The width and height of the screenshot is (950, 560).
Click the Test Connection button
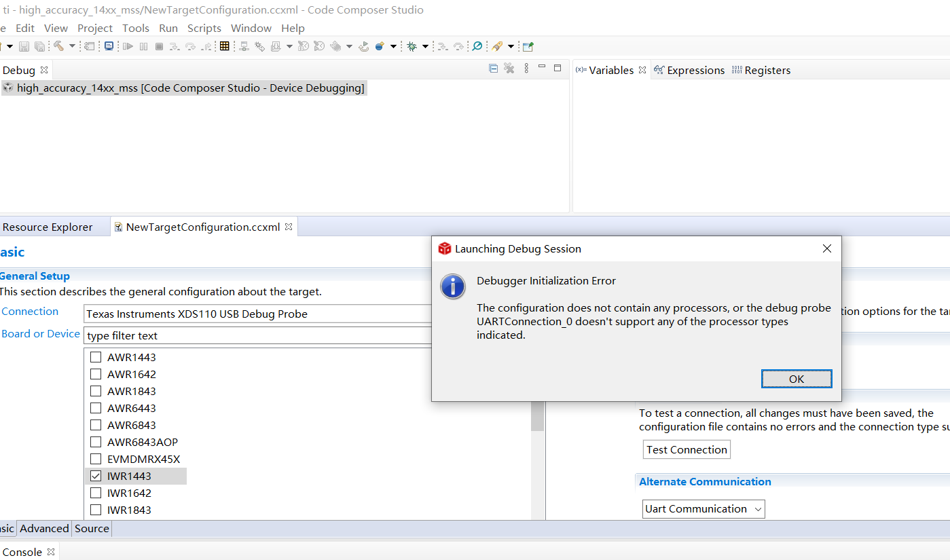click(x=687, y=449)
